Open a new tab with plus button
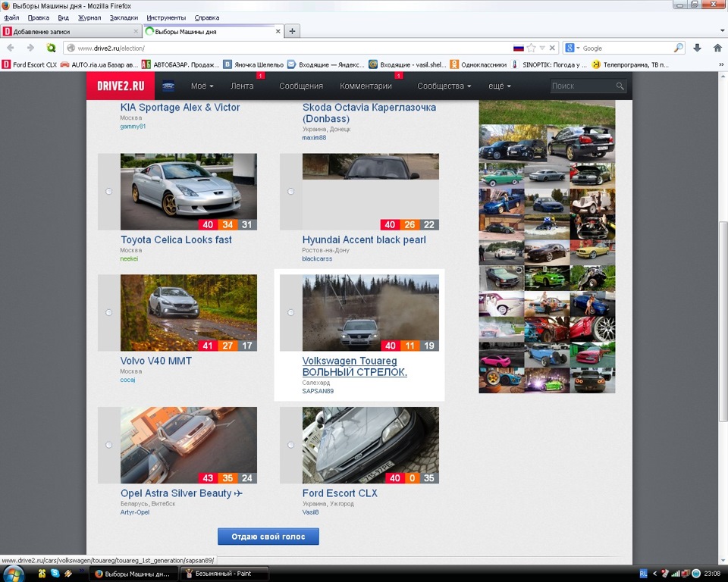 click(x=292, y=31)
